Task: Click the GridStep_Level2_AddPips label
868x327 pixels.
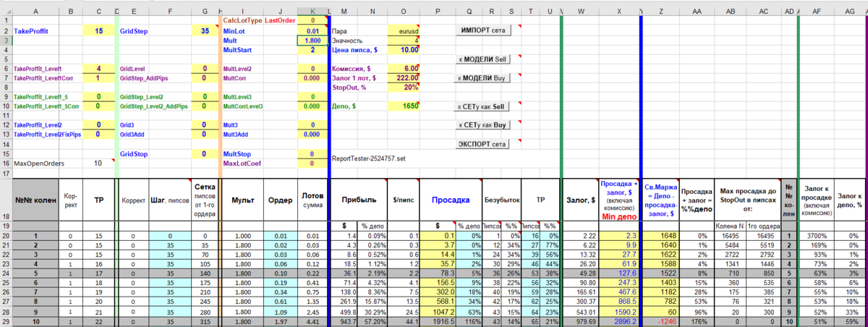Action: 153,106
